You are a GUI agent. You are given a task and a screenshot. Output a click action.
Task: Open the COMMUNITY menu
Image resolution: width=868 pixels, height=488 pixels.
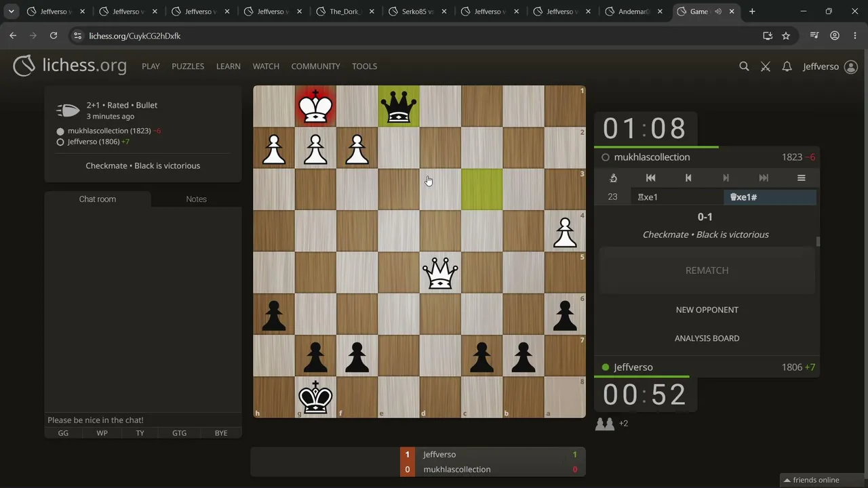tap(316, 66)
